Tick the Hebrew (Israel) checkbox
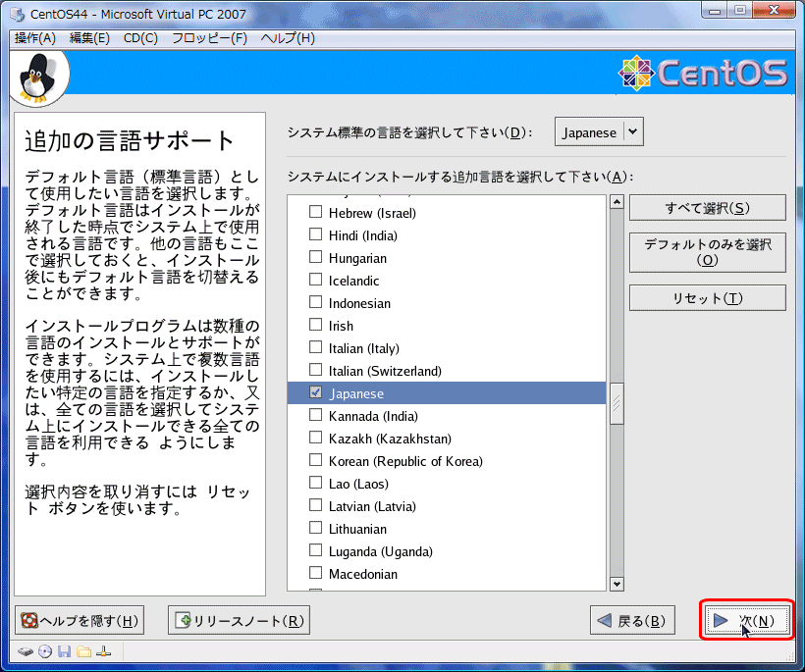The image size is (805, 672). tap(316, 211)
